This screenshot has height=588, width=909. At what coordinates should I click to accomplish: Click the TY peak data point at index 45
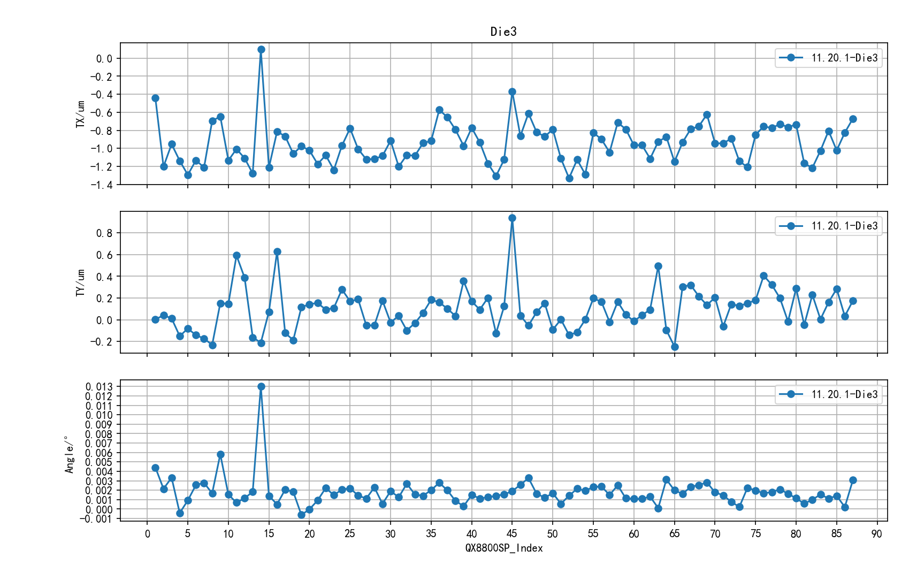click(x=512, y=218)
